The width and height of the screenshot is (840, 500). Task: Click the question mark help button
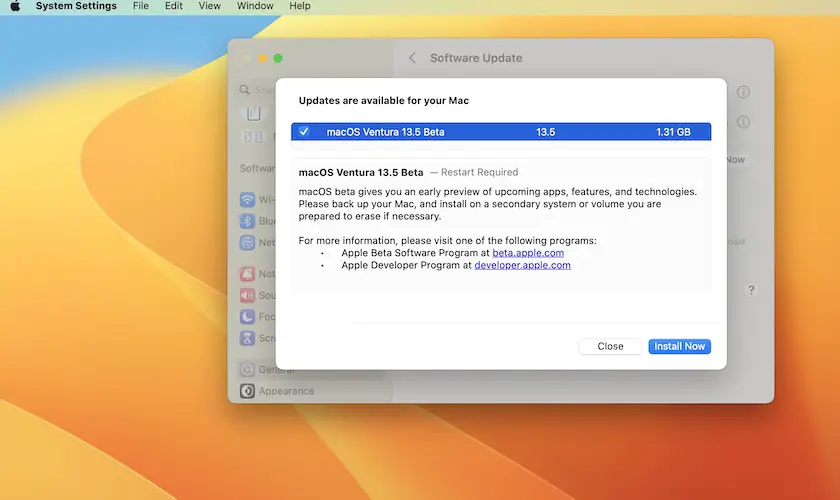click(751, 290)
